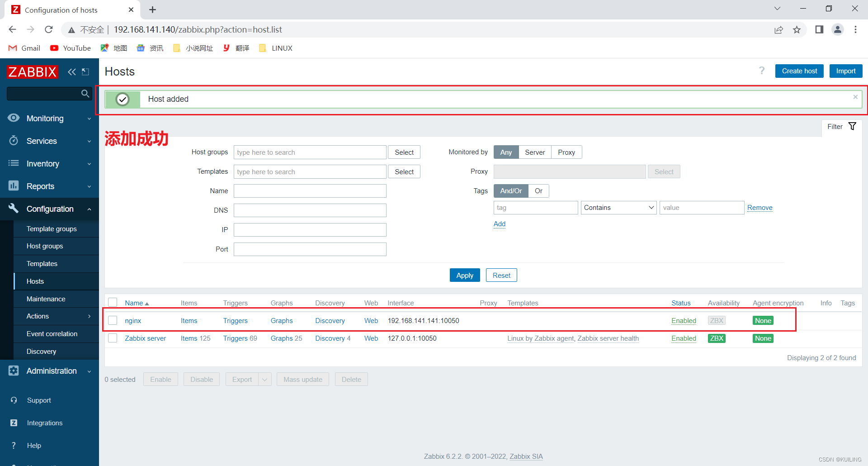Click the sidebar search magnifier icon
868x466 pixels.
(85, 94)
